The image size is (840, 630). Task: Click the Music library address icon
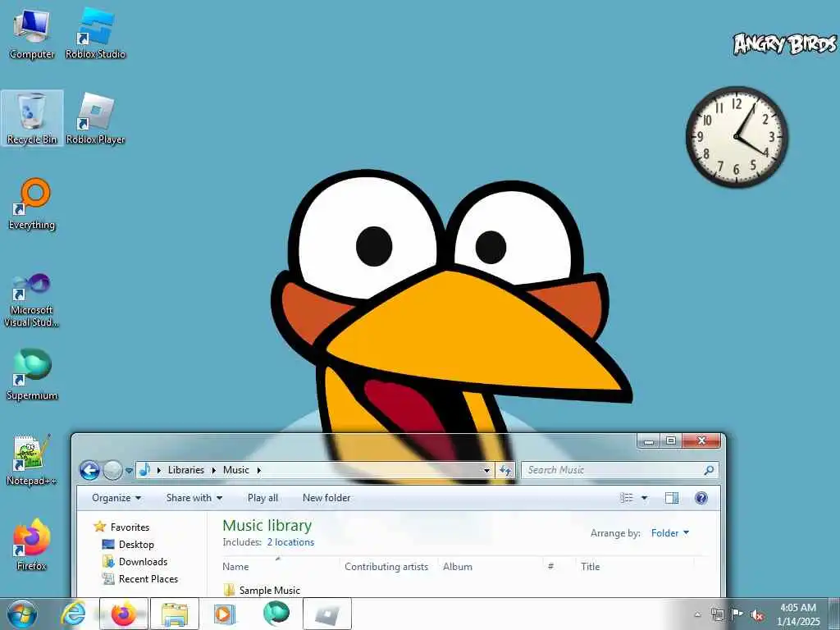[x=144, y=470]
